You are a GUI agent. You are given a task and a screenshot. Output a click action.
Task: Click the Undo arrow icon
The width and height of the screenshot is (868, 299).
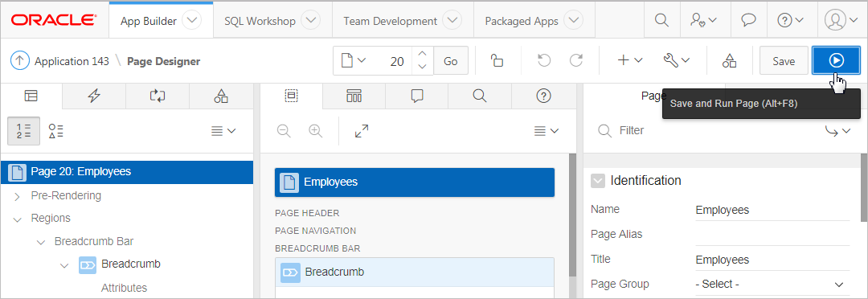[544, 60]
